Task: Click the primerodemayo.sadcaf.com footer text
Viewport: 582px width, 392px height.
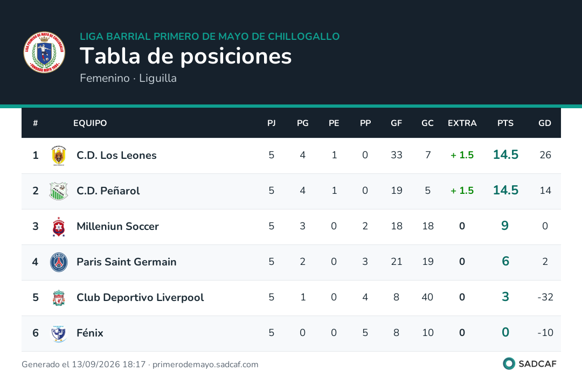Action: pyautogui.click(x=205, y=365)
